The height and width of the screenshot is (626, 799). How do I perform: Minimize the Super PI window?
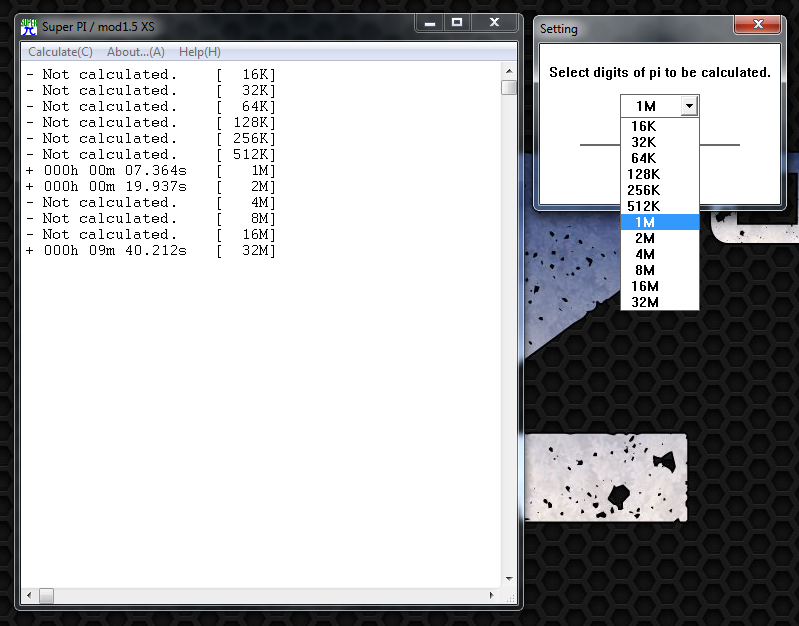point(430,23)
